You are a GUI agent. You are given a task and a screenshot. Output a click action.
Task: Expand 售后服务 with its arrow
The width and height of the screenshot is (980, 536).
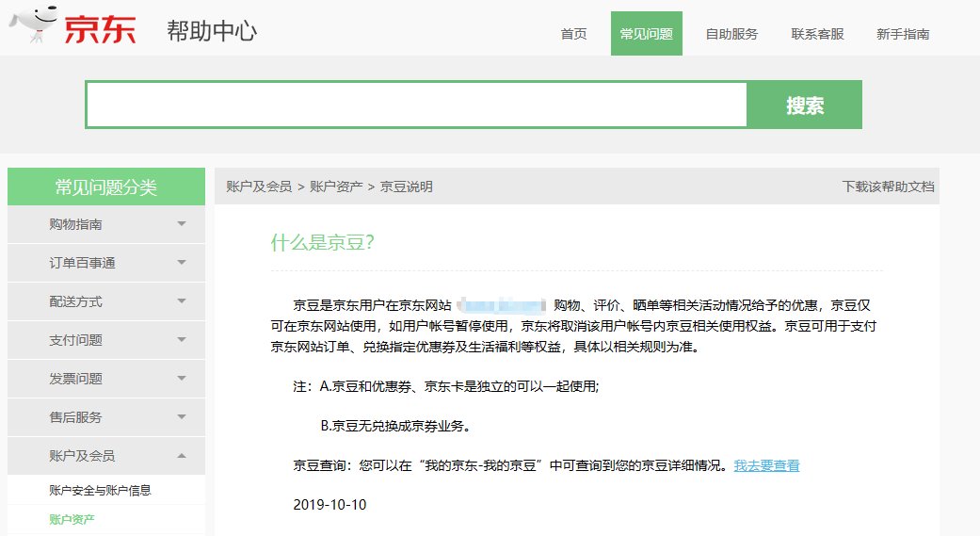pyautogui.click(x=182, y=417)
